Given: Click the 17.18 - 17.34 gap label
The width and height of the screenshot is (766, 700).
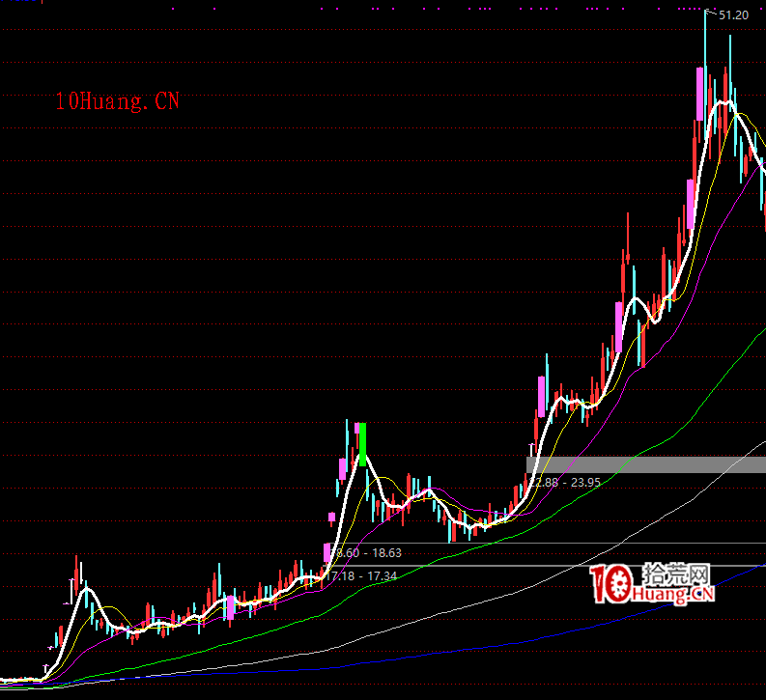Looking at the screenshot, I should [361, 576].
